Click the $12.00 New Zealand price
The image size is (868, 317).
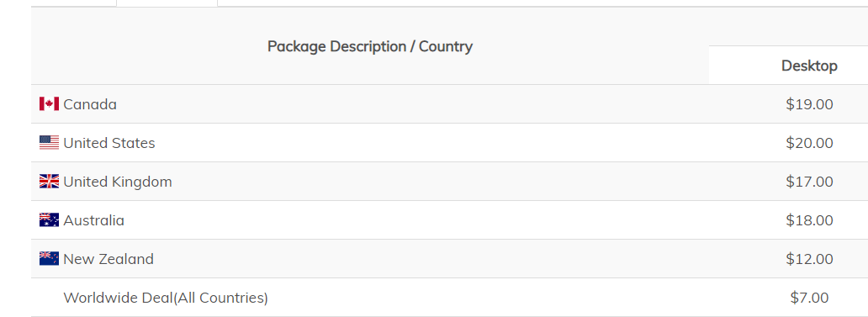(x=809, y=260)
